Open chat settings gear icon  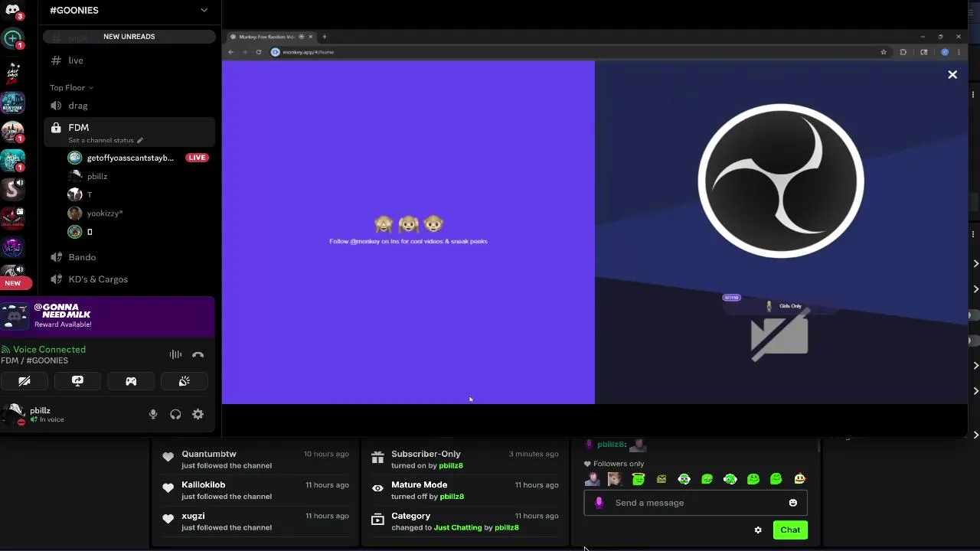[x=758, y=530]
